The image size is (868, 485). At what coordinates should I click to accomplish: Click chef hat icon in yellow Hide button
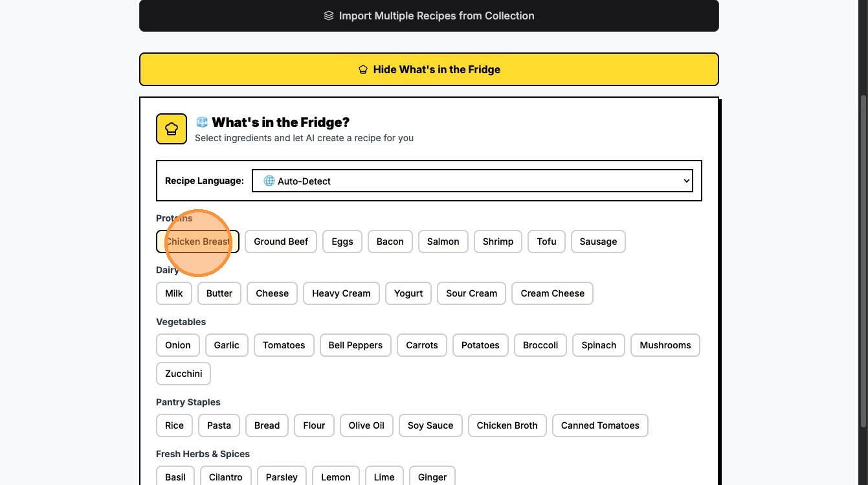point(363,69)
